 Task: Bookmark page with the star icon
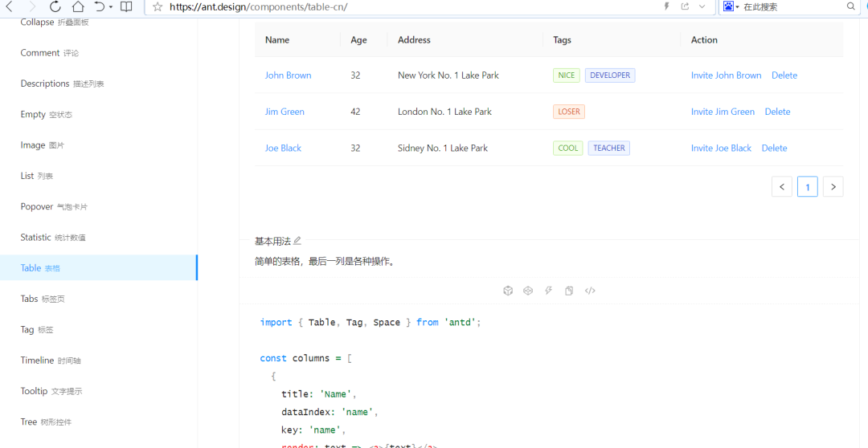tap(158, 6)
